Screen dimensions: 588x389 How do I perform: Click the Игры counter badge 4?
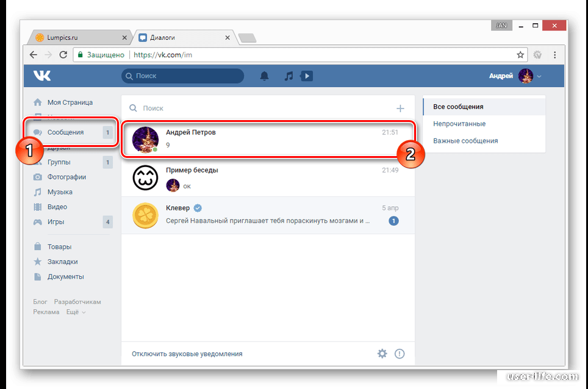coord(107,222)
